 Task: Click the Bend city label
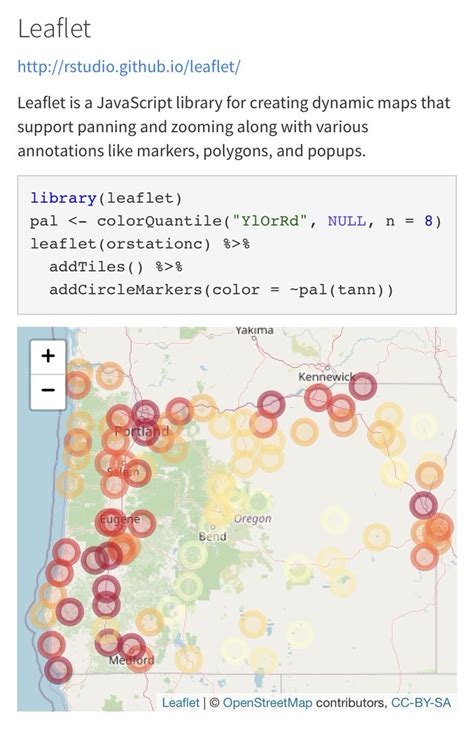coord(213,537)
